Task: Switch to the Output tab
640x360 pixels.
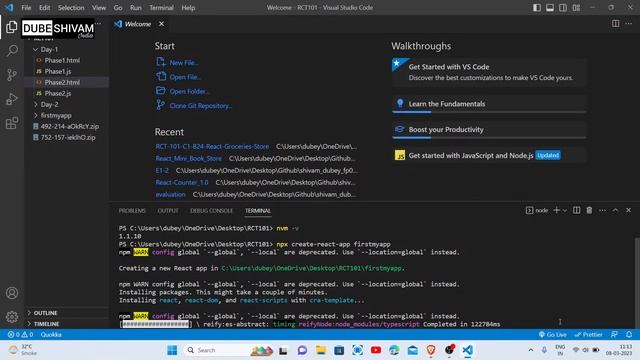Action: coord(168,211)
